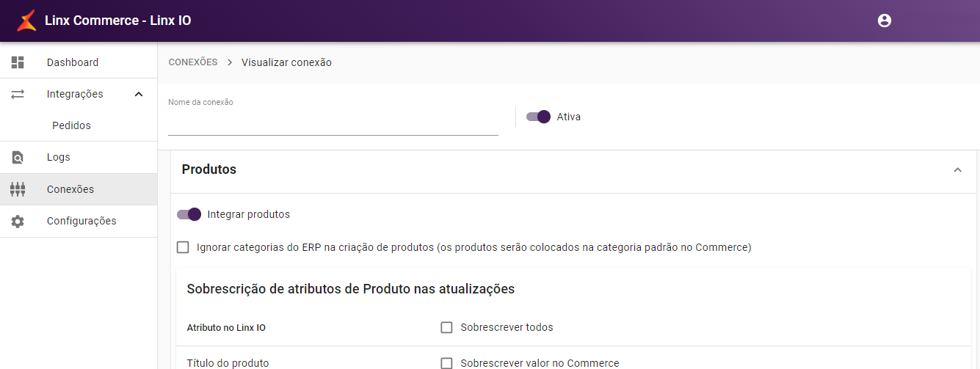Screen dimensions: 980x369
Task: Check Sobrescrever valor no Commerce for Título
Action: (446, 363)
